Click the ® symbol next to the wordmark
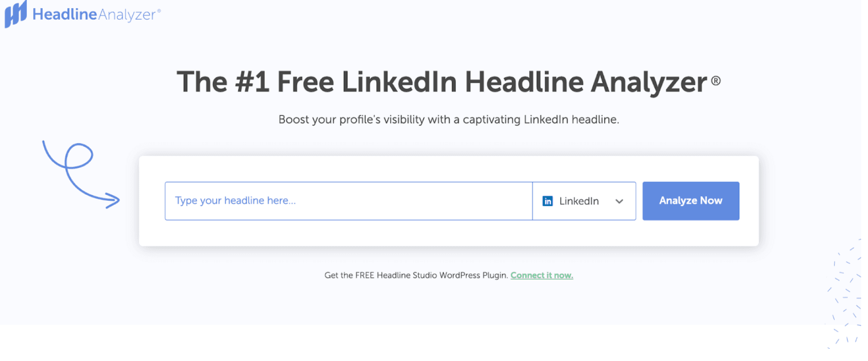This screenshot has width=868, height=361. (x=158, y=10)
